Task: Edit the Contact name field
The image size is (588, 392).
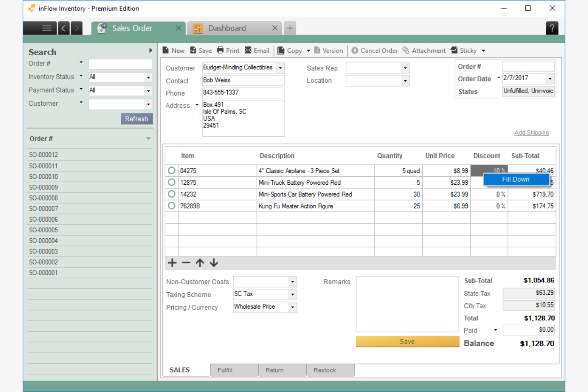Action: 243,81
